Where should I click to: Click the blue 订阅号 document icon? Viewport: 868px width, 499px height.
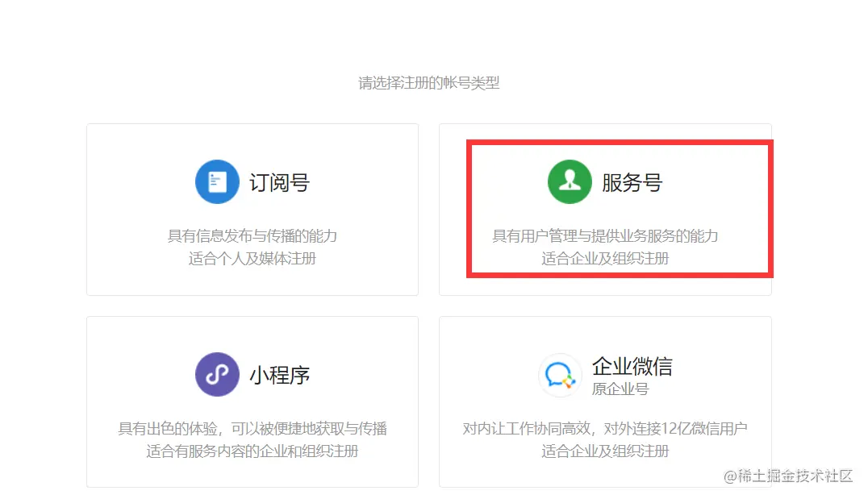(x=217, y=182)
